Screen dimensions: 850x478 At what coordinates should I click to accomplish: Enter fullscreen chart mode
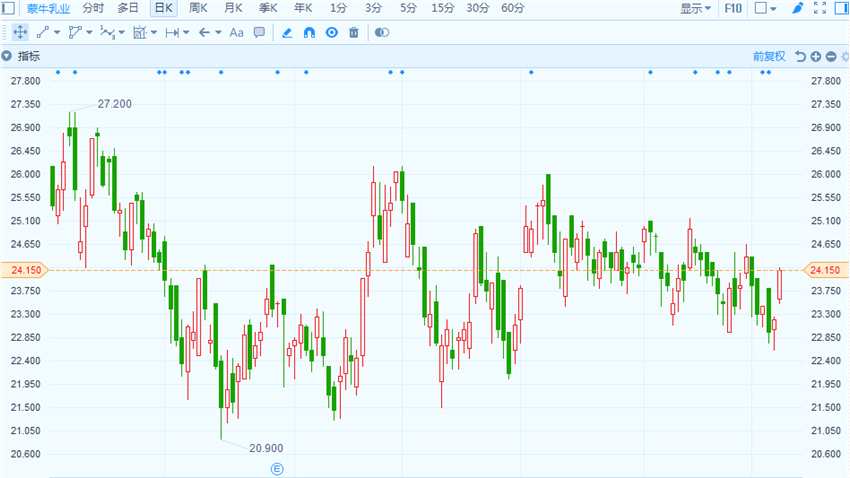point(820,8)
